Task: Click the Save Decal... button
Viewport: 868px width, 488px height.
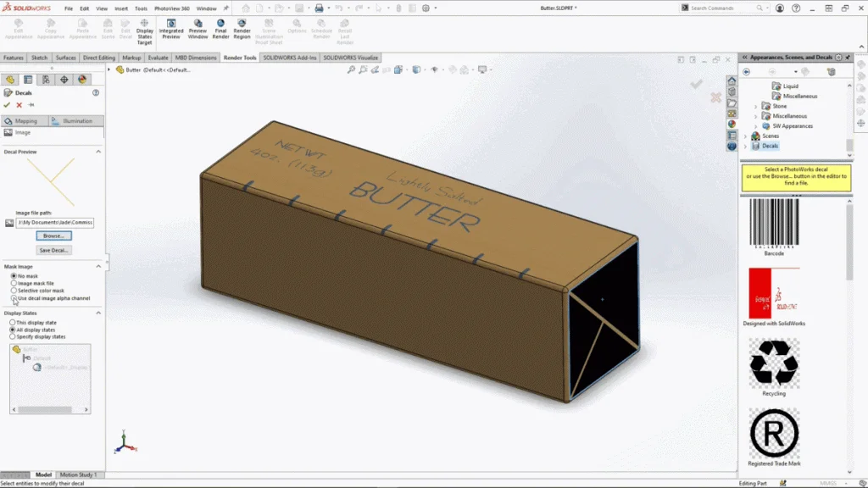Action: [x=54, y=250]
